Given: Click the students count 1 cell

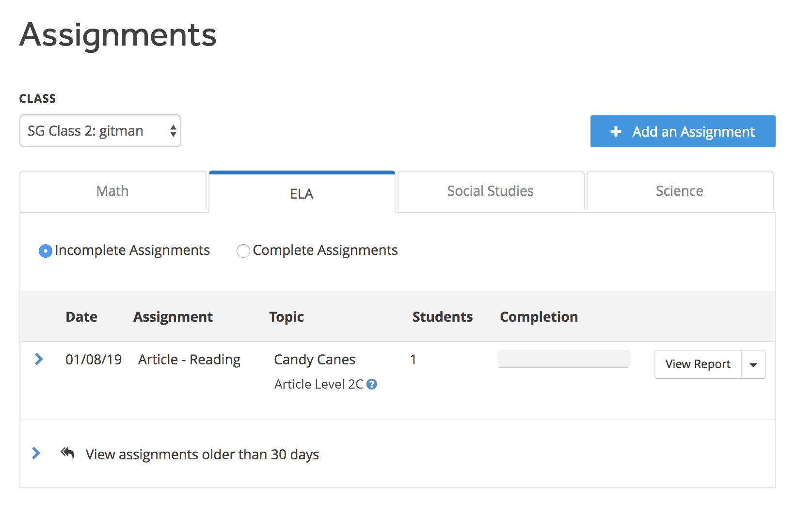Looking at the screenshot, I should [413, 360].
